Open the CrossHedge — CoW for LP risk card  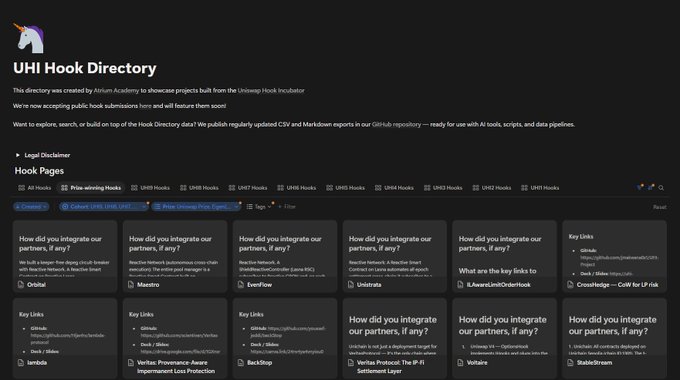click(615, 256)
